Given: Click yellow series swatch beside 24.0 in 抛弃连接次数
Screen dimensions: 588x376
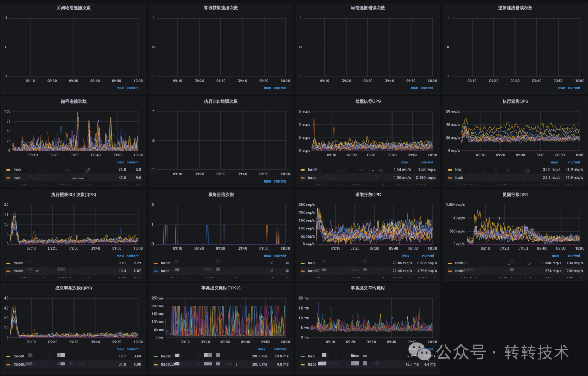Looking at the screenshot, I should (8, 169).
